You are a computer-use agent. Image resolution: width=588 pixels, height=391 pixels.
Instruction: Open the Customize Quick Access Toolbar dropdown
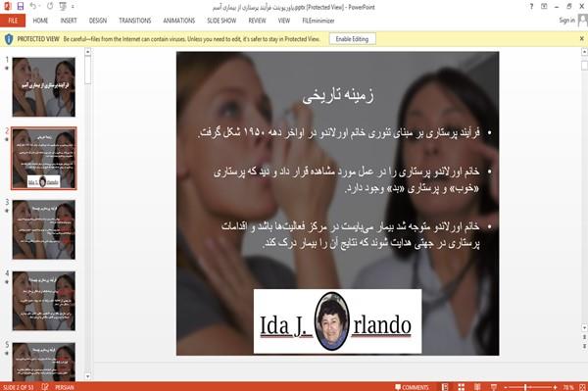click(x=73, y=7)
